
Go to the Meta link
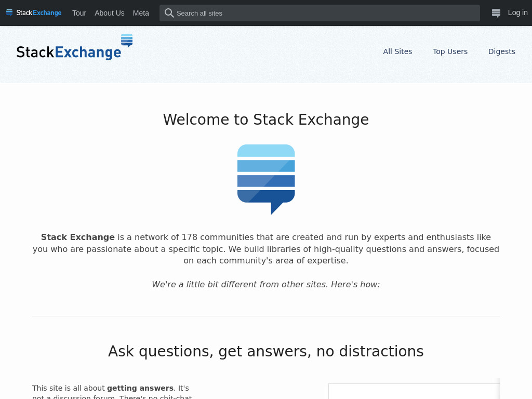141,13
